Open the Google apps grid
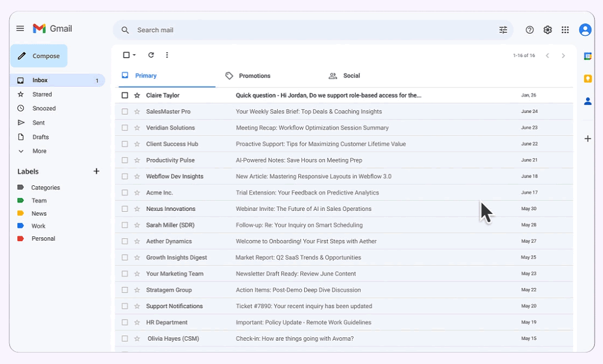Viewport: 603px width, 364px height. [x=565, y=30]
